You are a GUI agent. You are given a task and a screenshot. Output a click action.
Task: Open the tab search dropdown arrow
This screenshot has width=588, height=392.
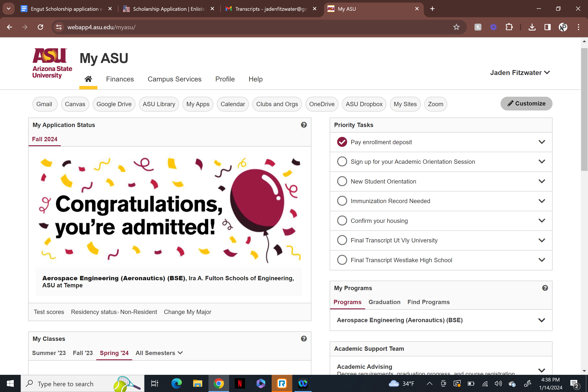pyautogui.click(x=9, y=9)
